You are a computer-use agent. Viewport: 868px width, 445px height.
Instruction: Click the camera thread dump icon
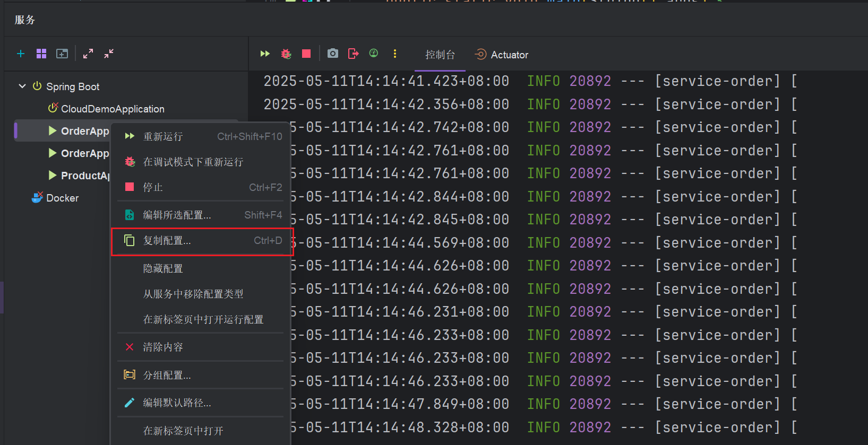333,54
